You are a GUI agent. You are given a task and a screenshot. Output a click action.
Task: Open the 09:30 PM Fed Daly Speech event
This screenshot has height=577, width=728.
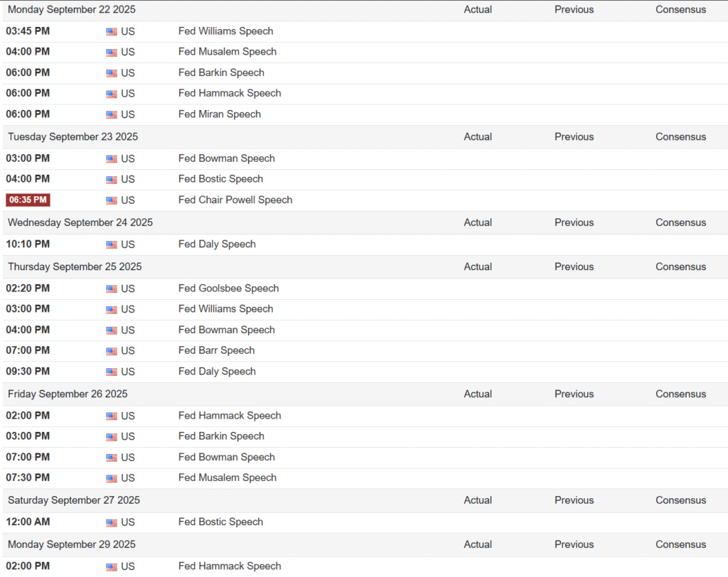(x=217, y=371)
